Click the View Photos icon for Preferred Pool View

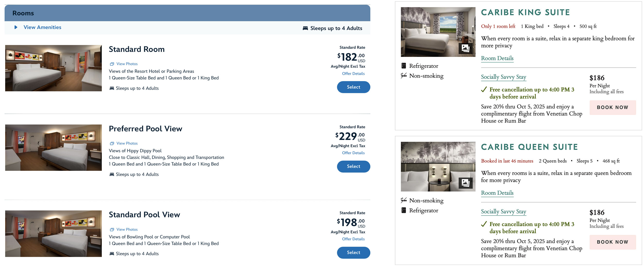click(x=112, y=144)
